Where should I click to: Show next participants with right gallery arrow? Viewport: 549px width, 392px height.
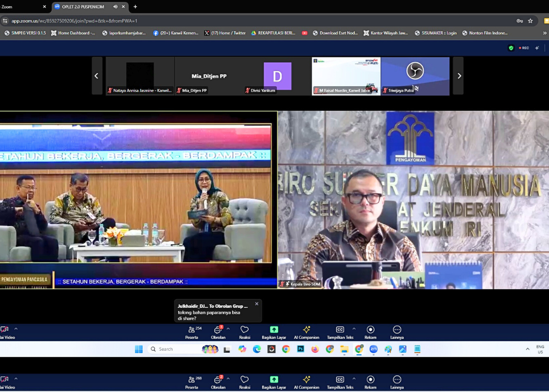(459, 76)
